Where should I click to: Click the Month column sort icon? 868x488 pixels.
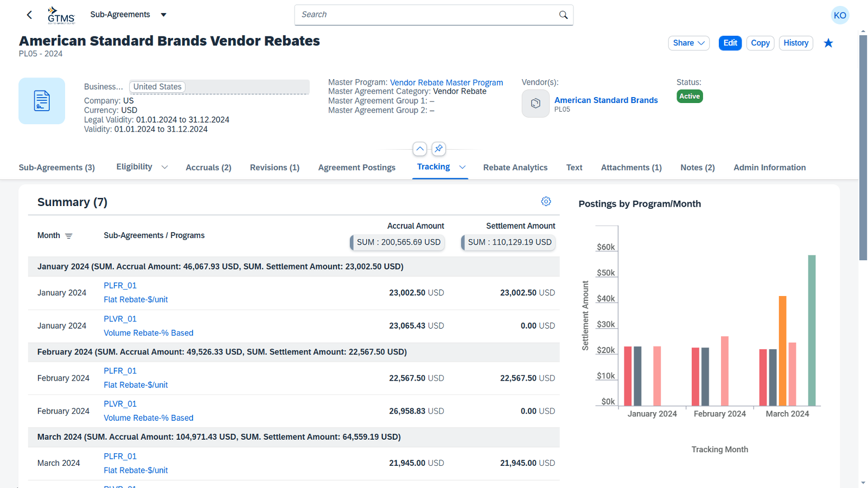coord(69,236)
